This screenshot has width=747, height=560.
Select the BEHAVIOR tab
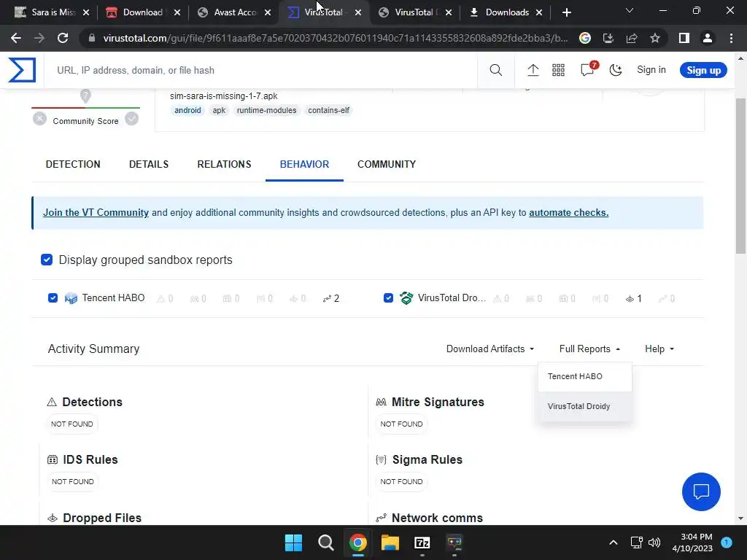pos(304,165)
